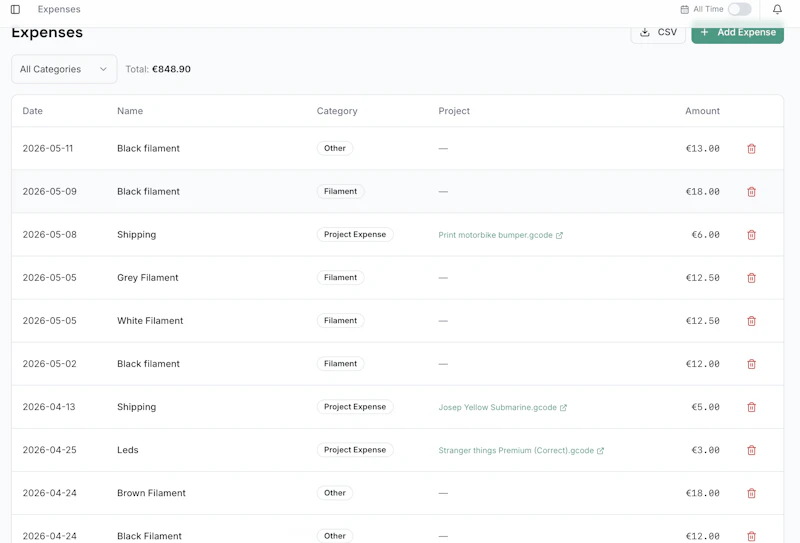The height and width of the screenshot is (543, 800).
Task: Click the amount €3.00
Action: 705,450
